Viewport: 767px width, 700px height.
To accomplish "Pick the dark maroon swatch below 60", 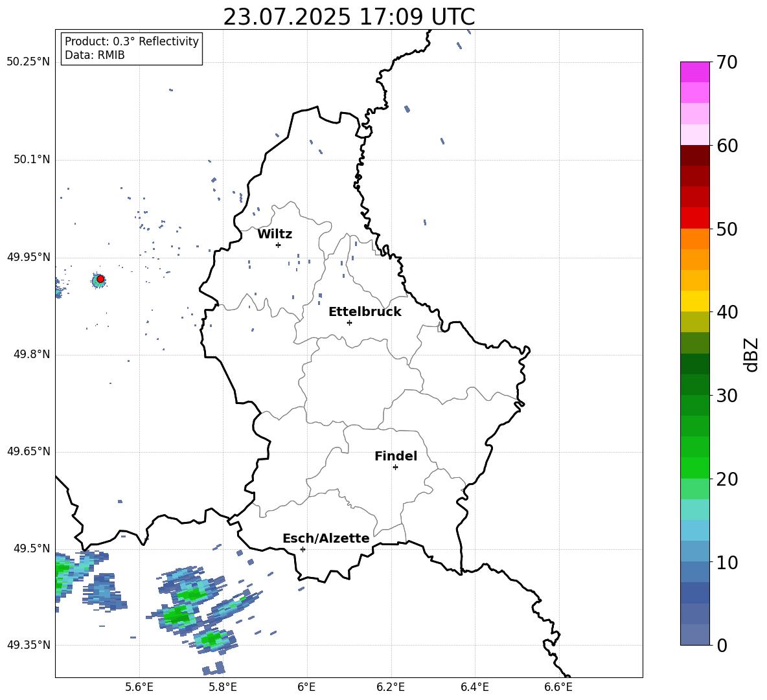I will point(694,155).
